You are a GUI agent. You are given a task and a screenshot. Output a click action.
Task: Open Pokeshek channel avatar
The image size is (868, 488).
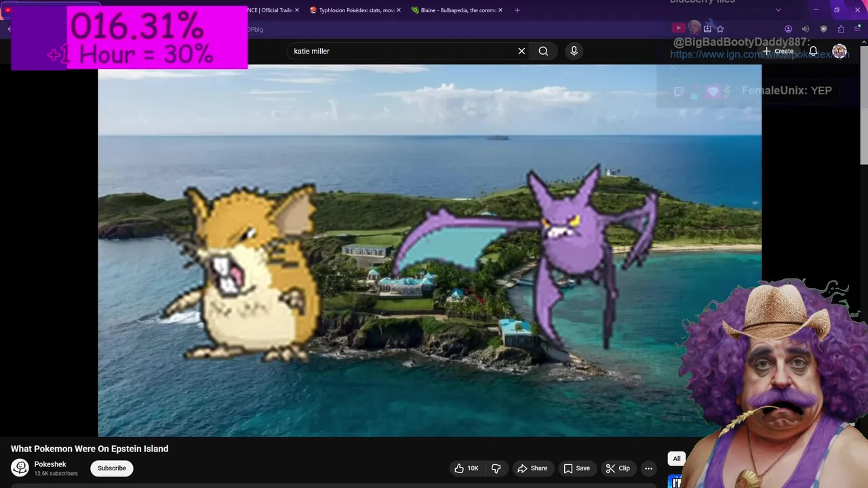coord(20,468)
